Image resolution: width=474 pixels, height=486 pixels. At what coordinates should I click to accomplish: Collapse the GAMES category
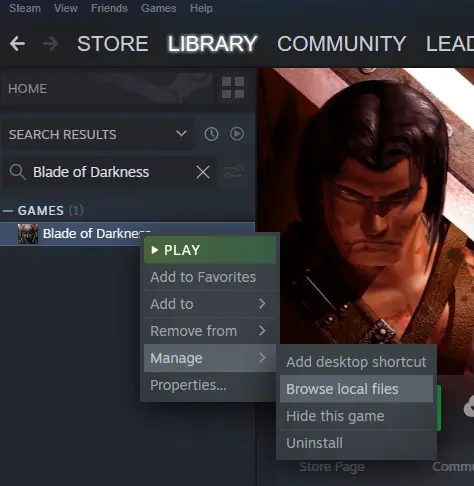pos(8,211)
